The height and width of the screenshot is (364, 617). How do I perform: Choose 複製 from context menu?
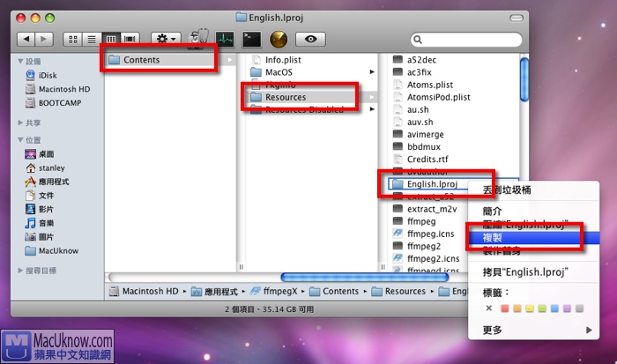(533, 238)
